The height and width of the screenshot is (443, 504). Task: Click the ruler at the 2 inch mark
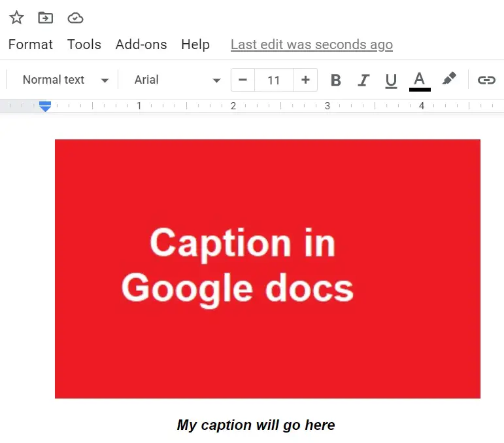pyautogui.click(x=233, y=105)
